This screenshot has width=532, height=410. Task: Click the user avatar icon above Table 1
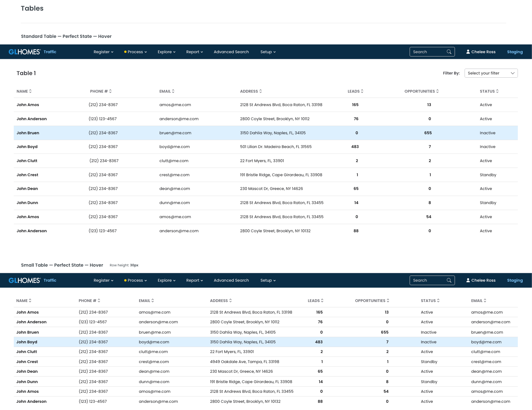[468, 52]
